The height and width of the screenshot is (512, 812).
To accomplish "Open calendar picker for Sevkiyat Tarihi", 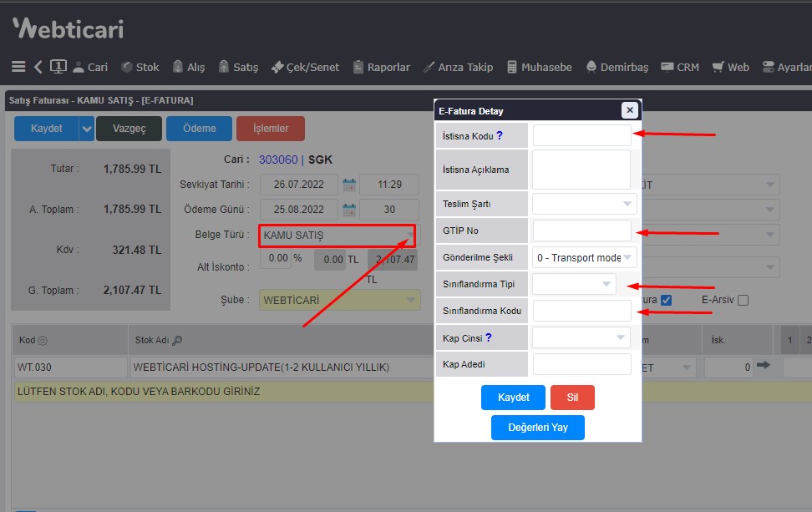I will click(348, 185).
